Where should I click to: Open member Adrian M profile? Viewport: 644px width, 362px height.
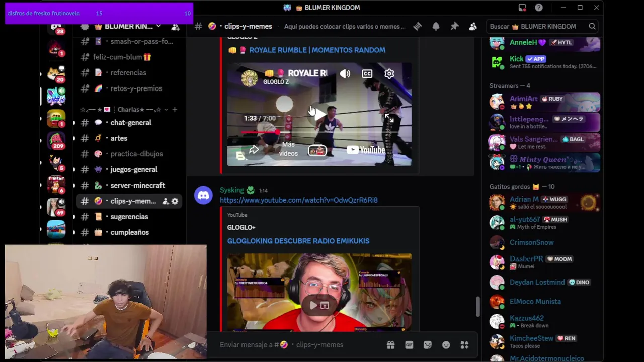pos(544,203)
